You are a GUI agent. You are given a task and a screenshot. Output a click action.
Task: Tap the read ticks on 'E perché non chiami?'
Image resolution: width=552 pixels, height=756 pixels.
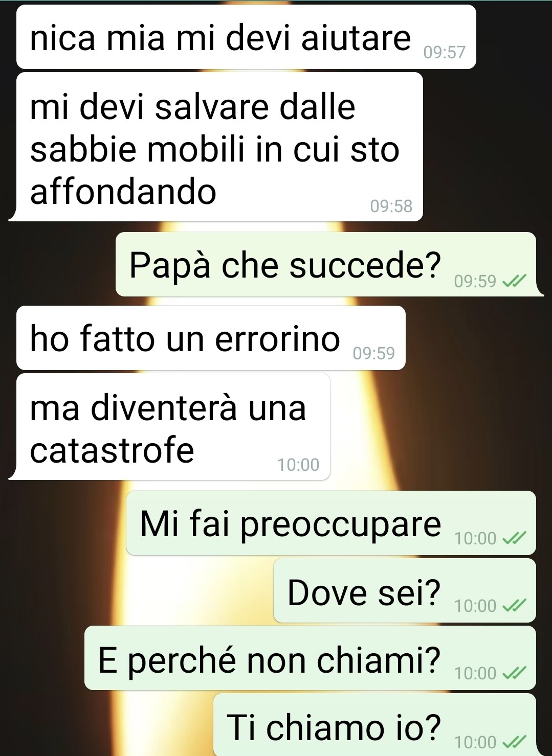[x=514, y=673]
